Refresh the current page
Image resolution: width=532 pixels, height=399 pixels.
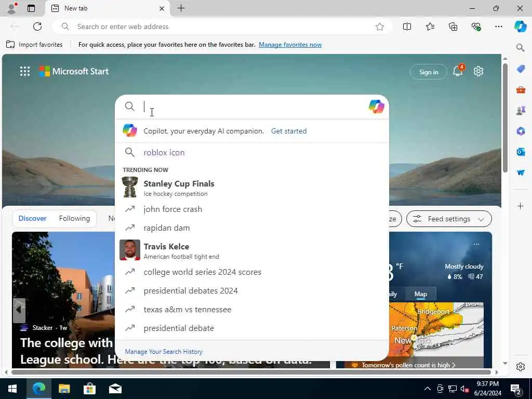tap(37, 26)
